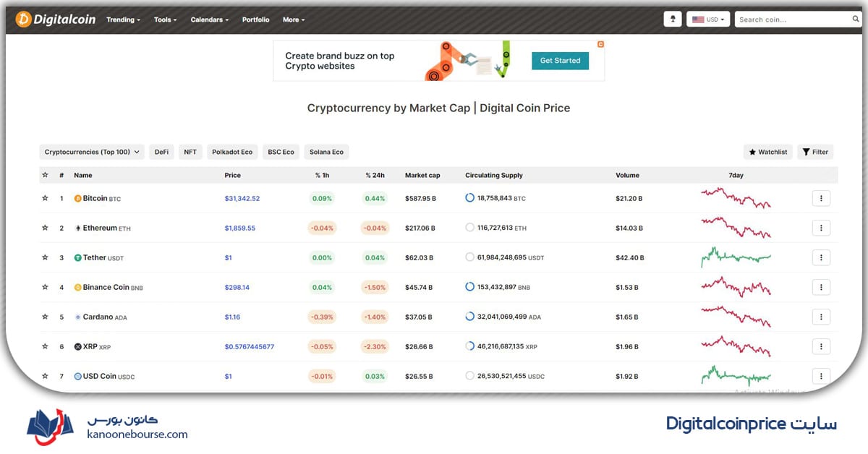The image size is (868, 454).
Task: Sort the table by Price column
Action: click(233, 175)
